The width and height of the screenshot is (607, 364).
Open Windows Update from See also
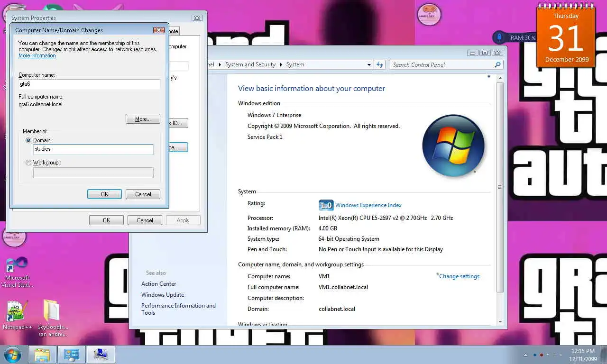coord(163,295)
